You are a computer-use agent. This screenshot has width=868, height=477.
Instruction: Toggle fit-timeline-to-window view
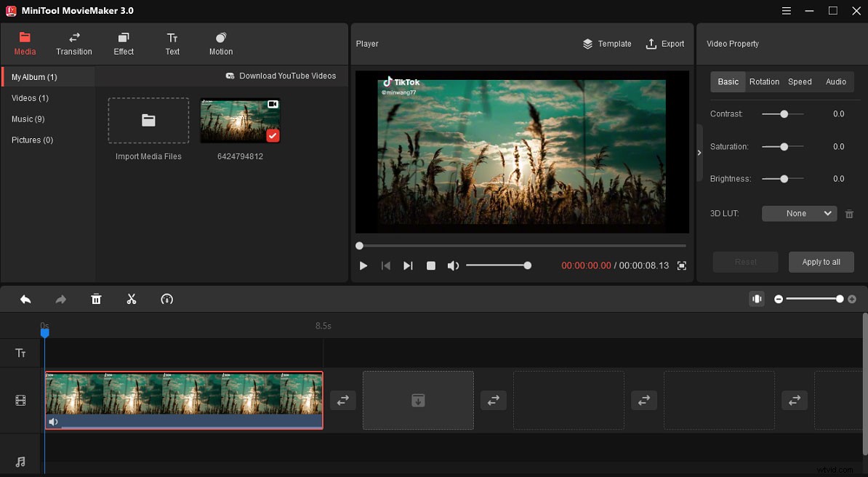(x=757, y=298)
